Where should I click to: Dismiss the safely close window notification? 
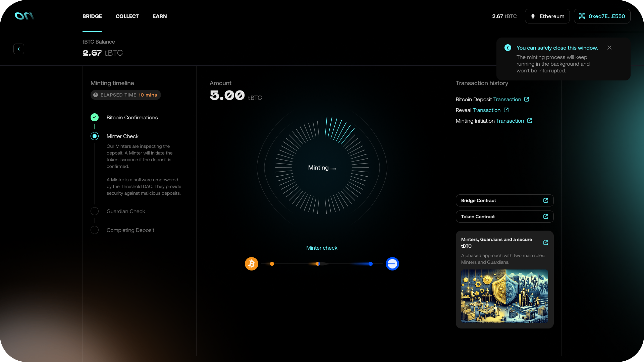(609, 48)
